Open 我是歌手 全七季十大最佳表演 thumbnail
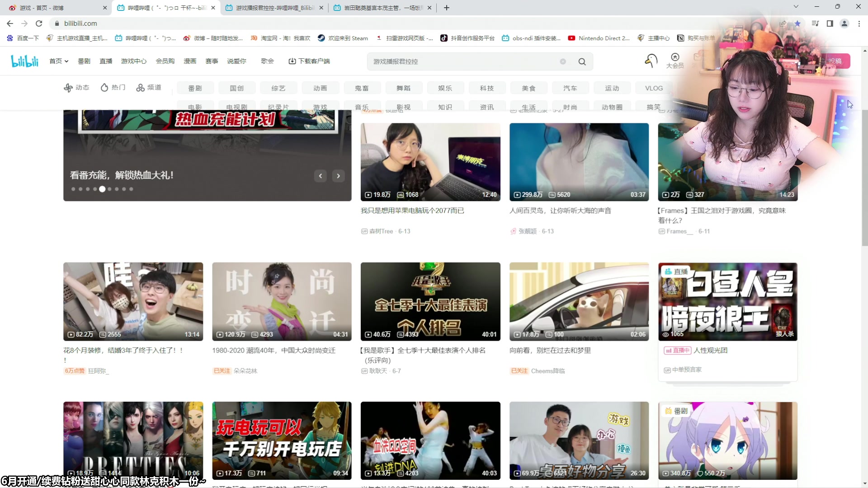 click(x=430, y=301)
